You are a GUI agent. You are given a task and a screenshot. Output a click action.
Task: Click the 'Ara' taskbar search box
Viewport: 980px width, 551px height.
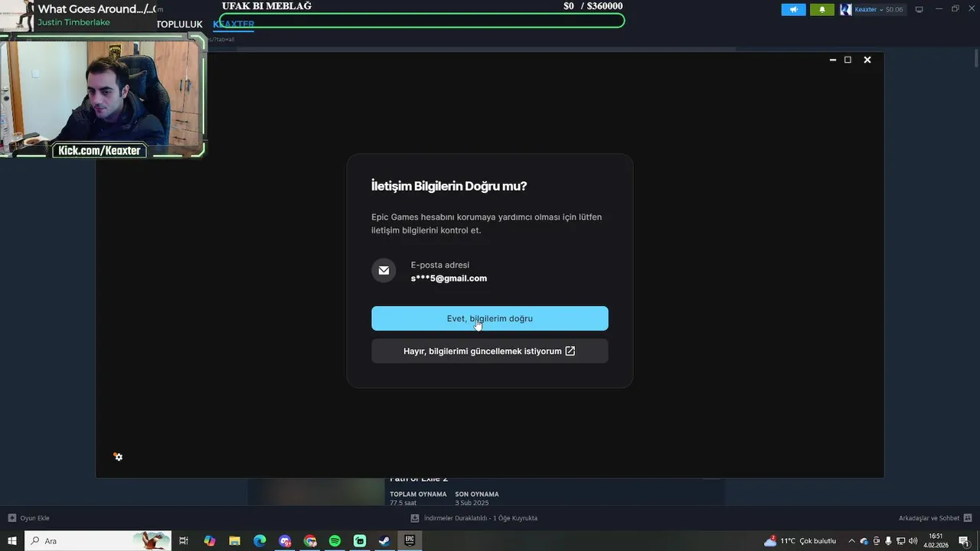(x=98, y=541)
